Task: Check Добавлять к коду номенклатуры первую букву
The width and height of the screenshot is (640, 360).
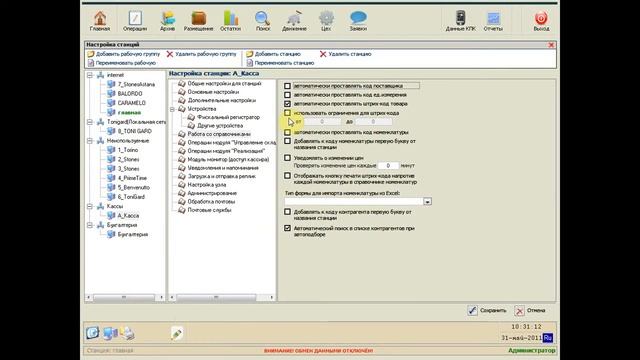Action: click(x=287, y=141)
